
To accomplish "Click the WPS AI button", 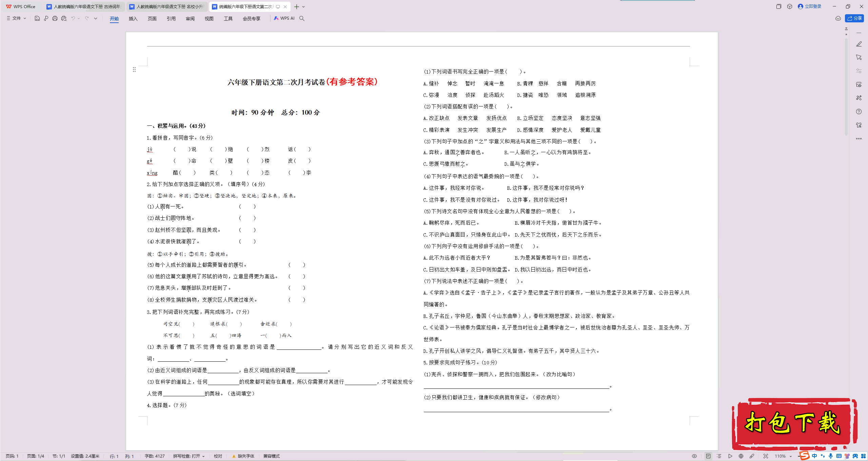I will point(284,18).
